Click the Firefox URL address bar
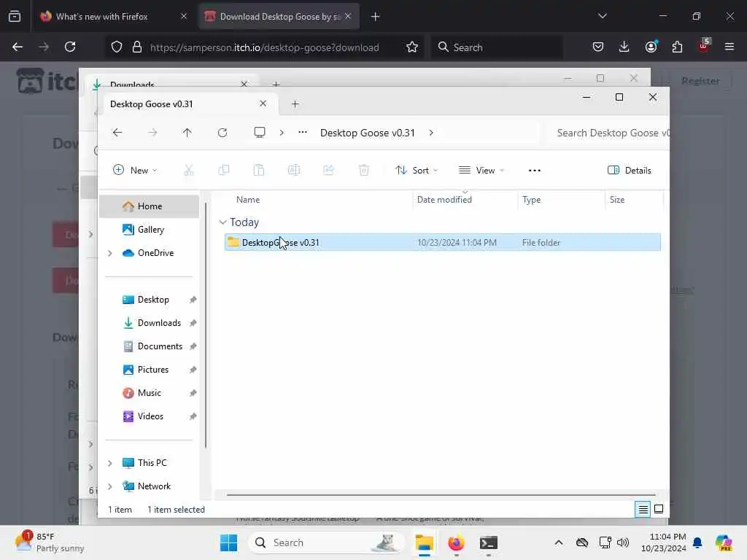747x560 pixels. click(264, 47)
